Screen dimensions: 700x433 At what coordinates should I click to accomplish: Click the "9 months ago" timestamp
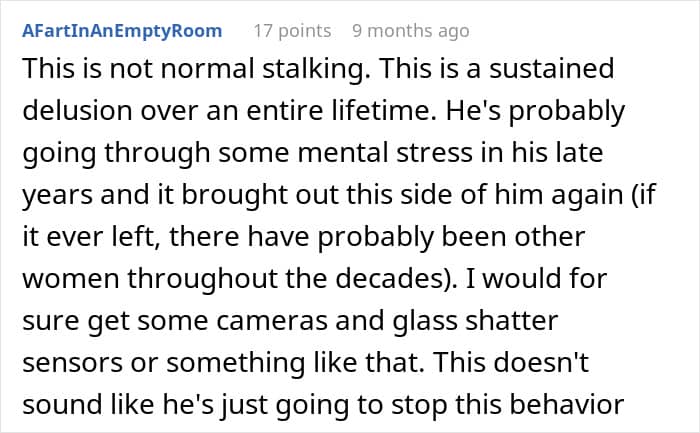pyautogui.click(x=410, y=31)
